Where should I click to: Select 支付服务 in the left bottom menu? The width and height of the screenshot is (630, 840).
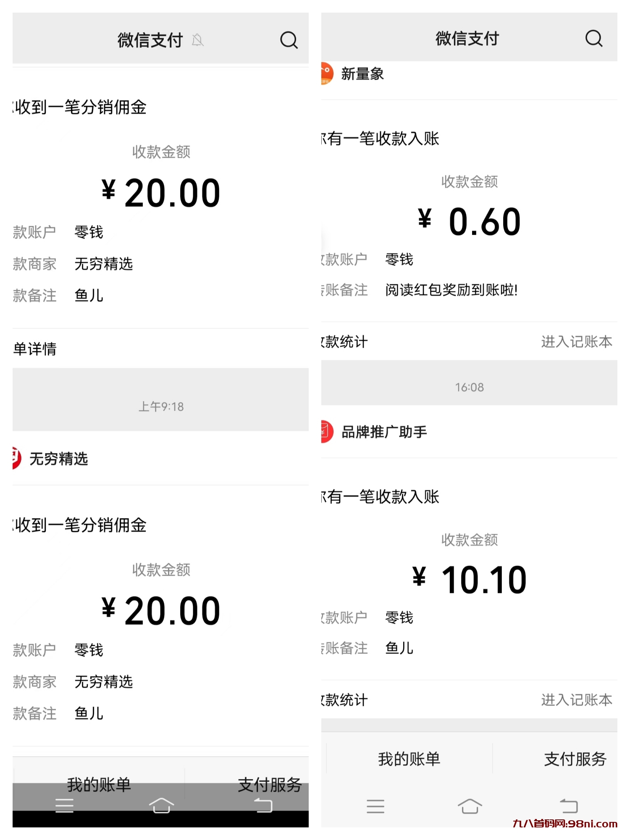pos(270,784)
